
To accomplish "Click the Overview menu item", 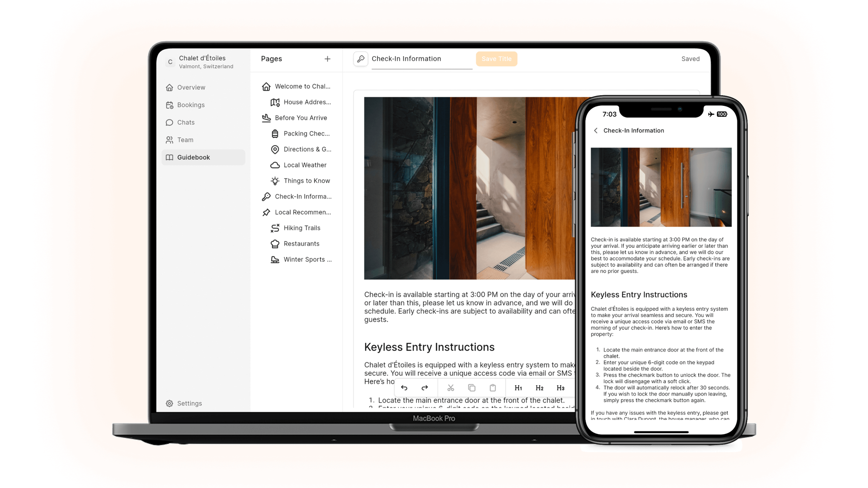I will click(191, 87).
